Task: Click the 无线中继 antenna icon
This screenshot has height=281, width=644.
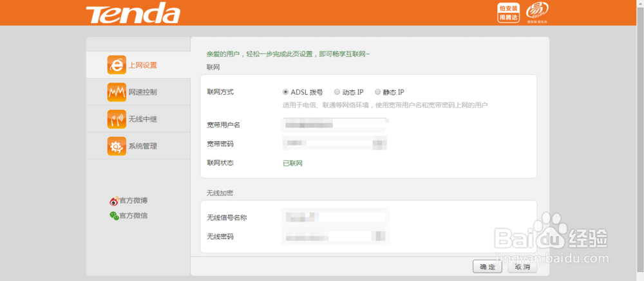Action: [x=117, y=119]
